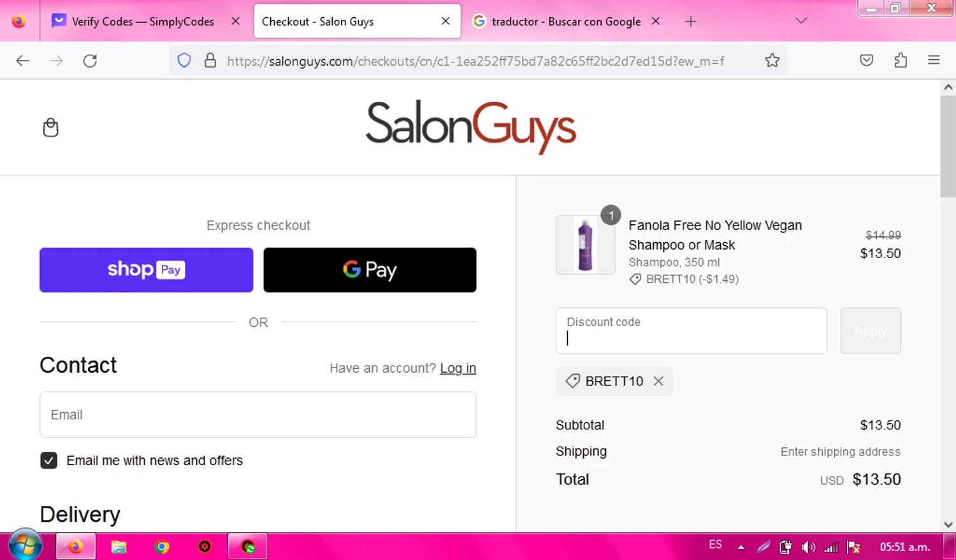Viewport: 956px width, 560px height.
Task: Click the green-red taskbar app icon
Action: click(x=248, y=547)
